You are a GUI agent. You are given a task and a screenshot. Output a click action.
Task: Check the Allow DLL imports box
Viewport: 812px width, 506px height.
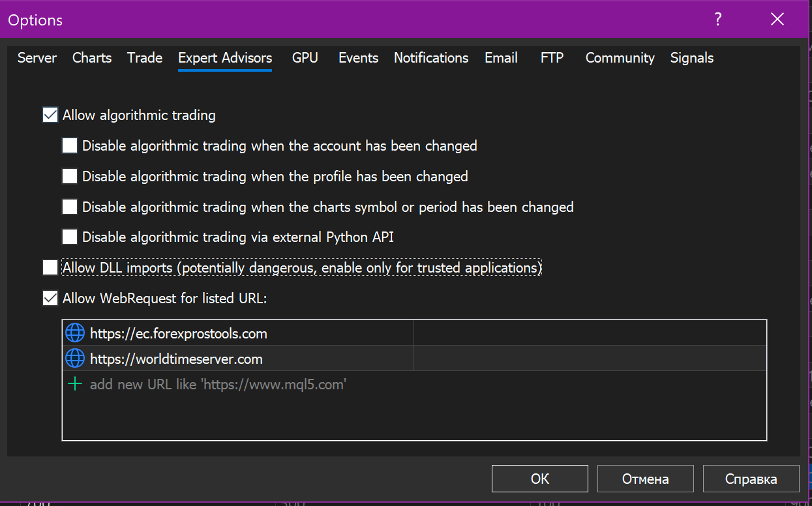50,267
